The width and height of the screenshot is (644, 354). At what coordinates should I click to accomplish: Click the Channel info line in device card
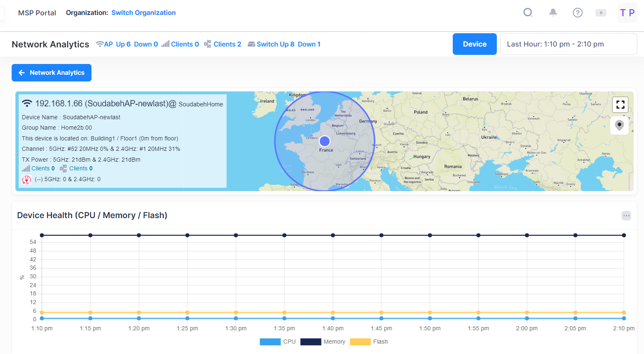pyautogui.click(x=101, y=149)
